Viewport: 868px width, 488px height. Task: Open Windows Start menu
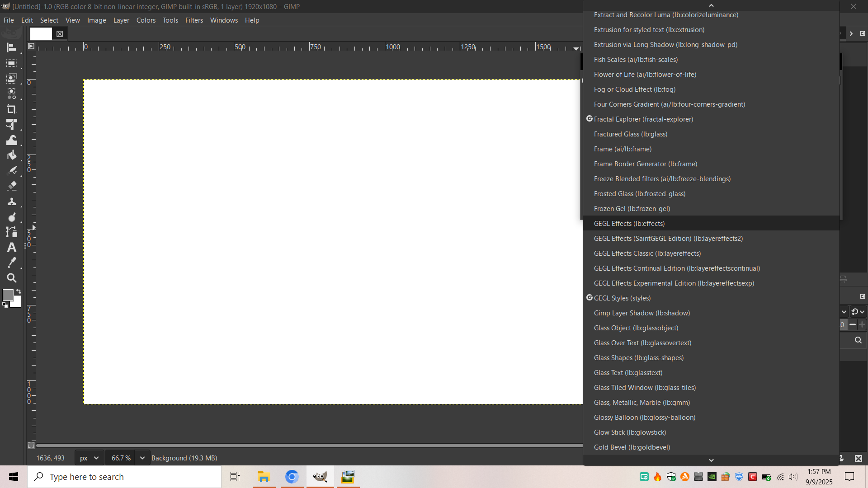[14, 477]
